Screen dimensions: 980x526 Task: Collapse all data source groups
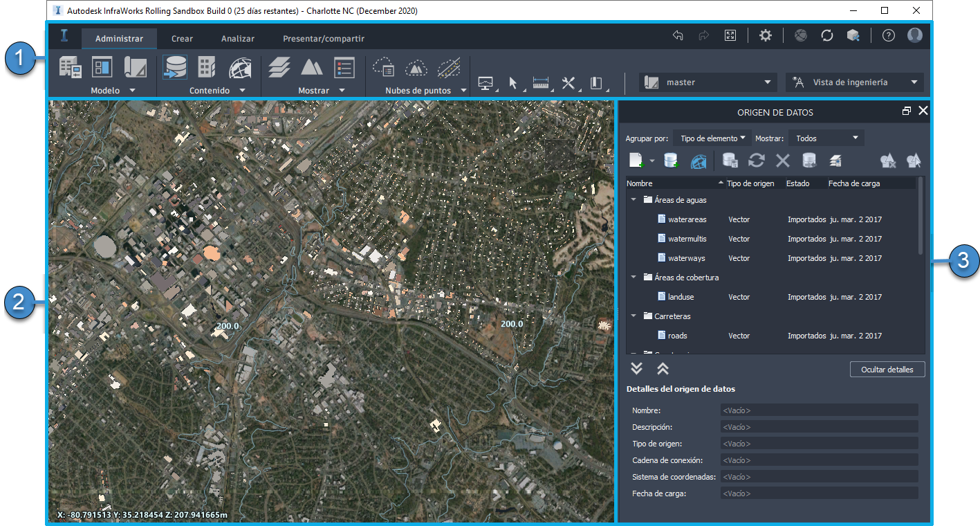point(663,369)
